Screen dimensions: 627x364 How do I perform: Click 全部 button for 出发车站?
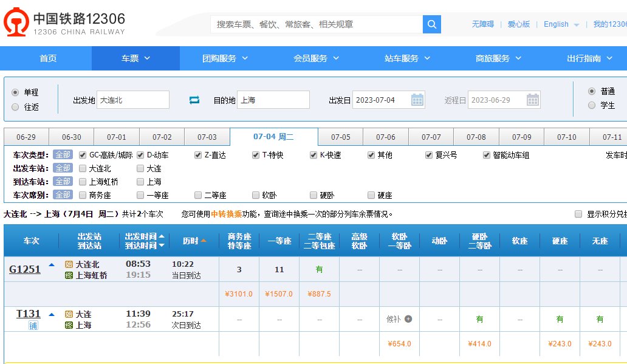pyautogui.click(x=63, y=168)
